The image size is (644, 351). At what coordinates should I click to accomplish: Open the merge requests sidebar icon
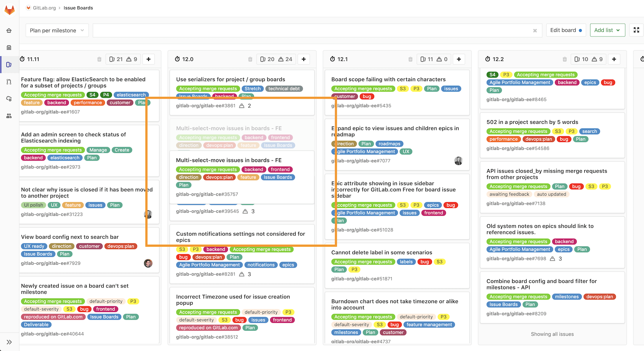9,82
